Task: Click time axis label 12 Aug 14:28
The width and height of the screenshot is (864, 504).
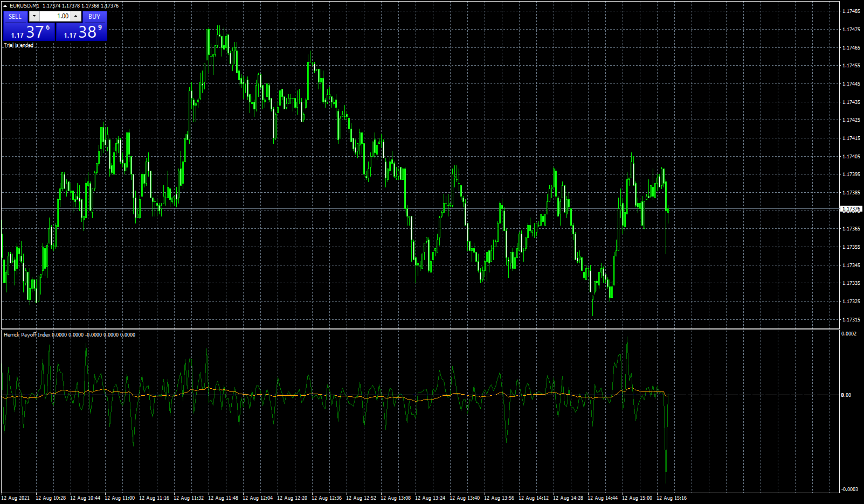Action: click(568, 498)
